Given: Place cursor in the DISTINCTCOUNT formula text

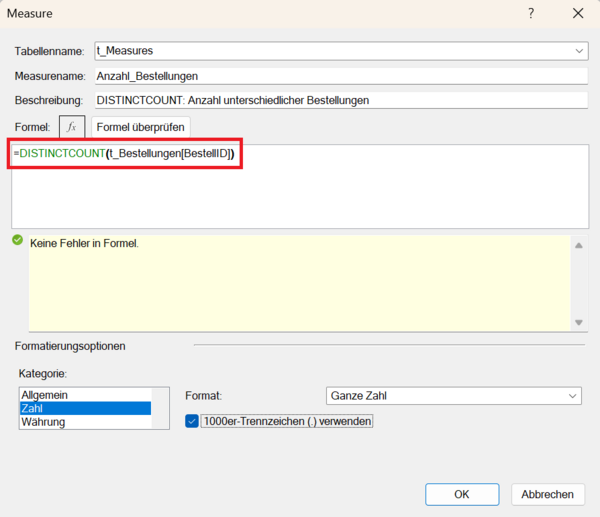Looking at the screenshot, I should 125,154.
